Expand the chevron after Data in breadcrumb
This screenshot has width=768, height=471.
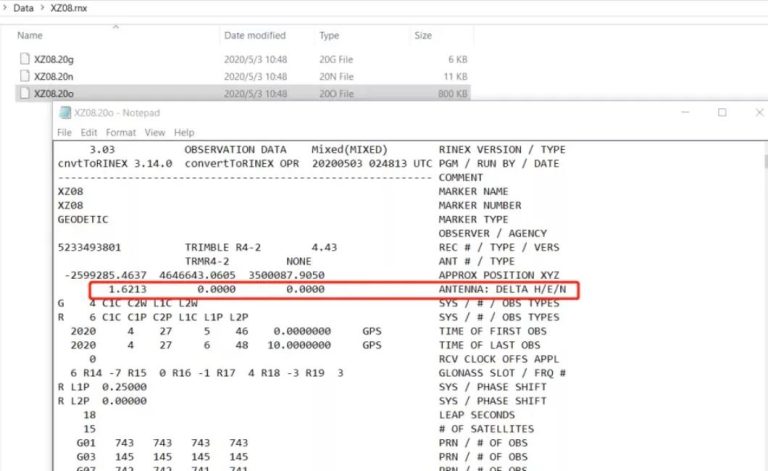41,7
